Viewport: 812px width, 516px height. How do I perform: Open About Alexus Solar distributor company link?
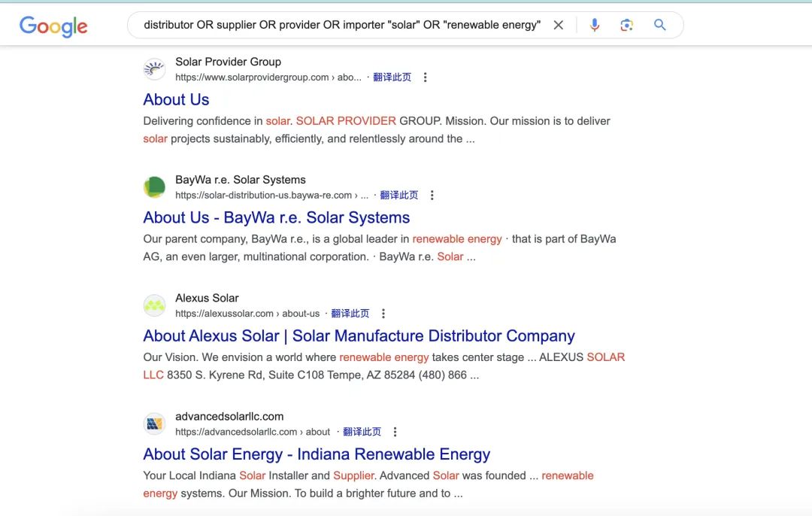coord(359,336)
